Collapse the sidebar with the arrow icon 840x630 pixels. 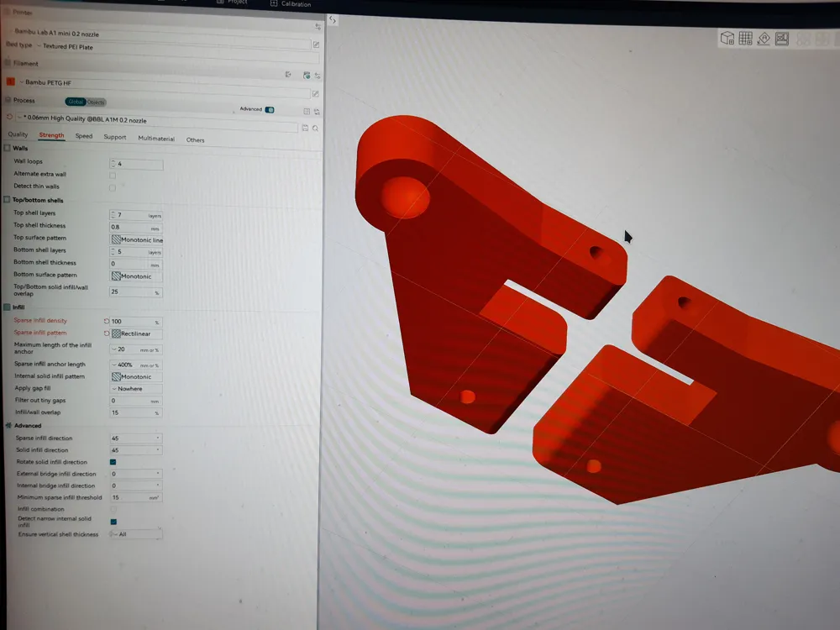(x=333, y=20)
